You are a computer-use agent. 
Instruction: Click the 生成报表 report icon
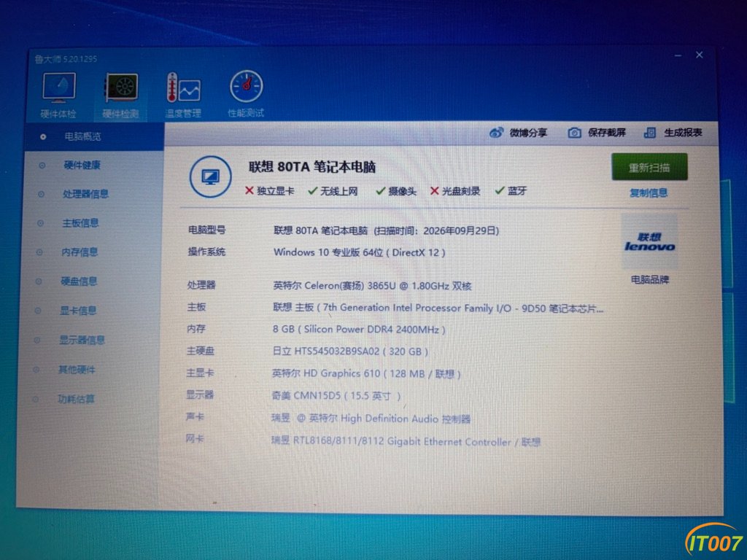tap(650, 133)
